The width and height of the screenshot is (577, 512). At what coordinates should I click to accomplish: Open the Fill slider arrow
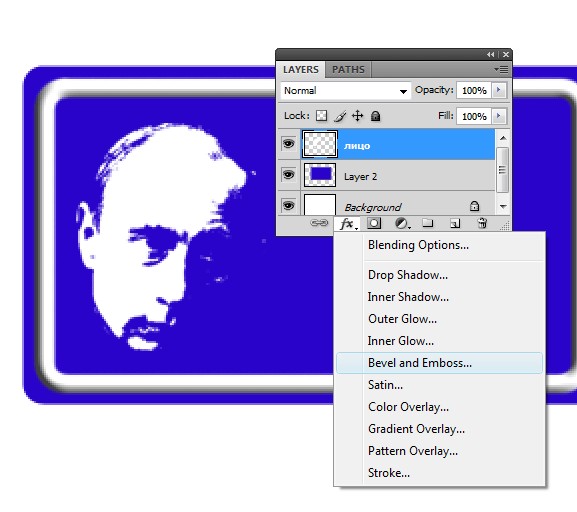coord(499,116)
